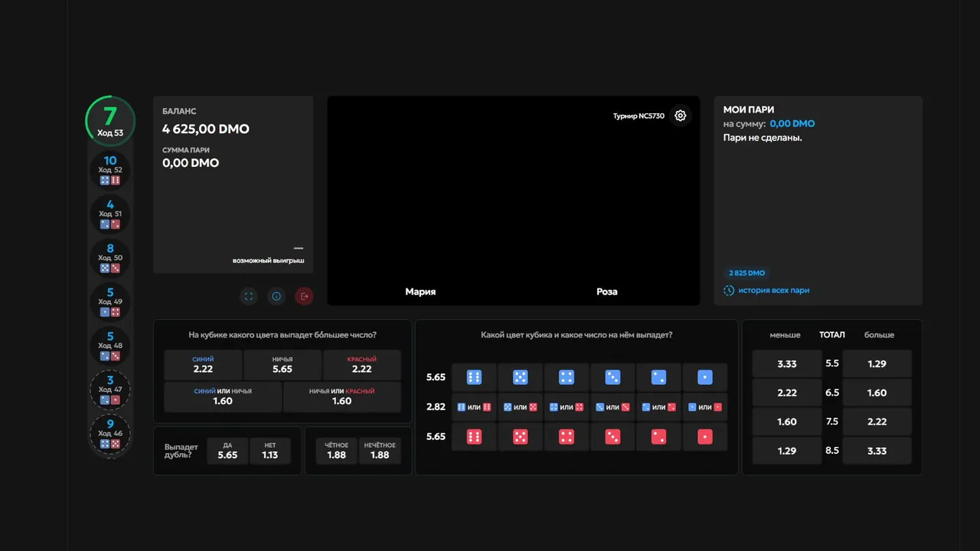
Task: Click player name Мария
Action: click(420, 292)
